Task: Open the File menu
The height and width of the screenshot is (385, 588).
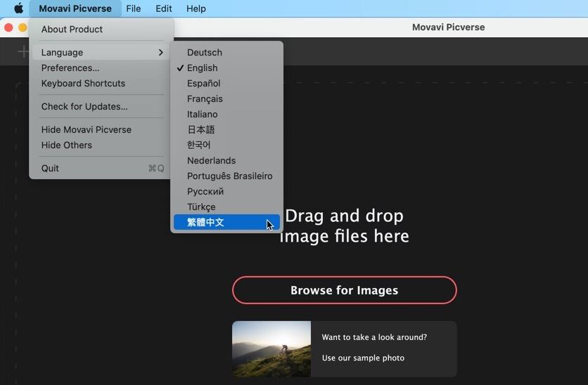Action: [x=133, y=8]
